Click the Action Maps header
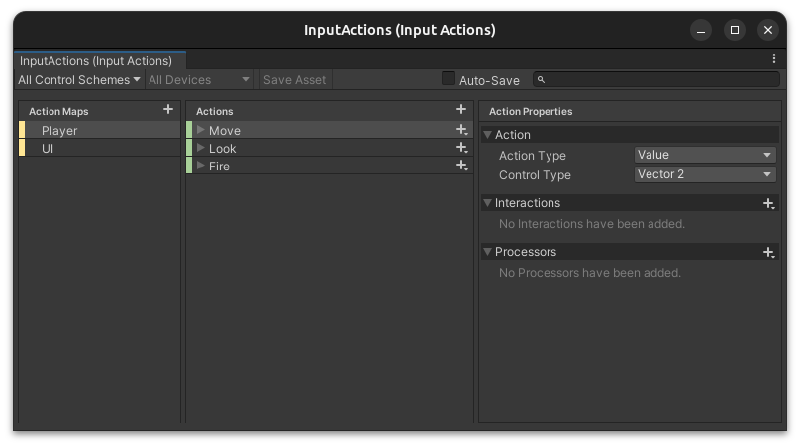The width and height of the screenshot is (800, 447). [x=59, y=111]
